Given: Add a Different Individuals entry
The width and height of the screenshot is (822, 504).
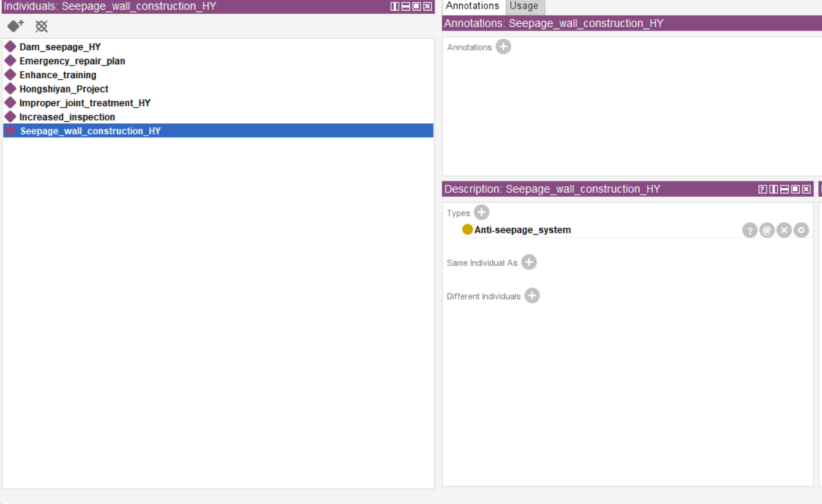Looking at the screenshot, I should 532,296.
